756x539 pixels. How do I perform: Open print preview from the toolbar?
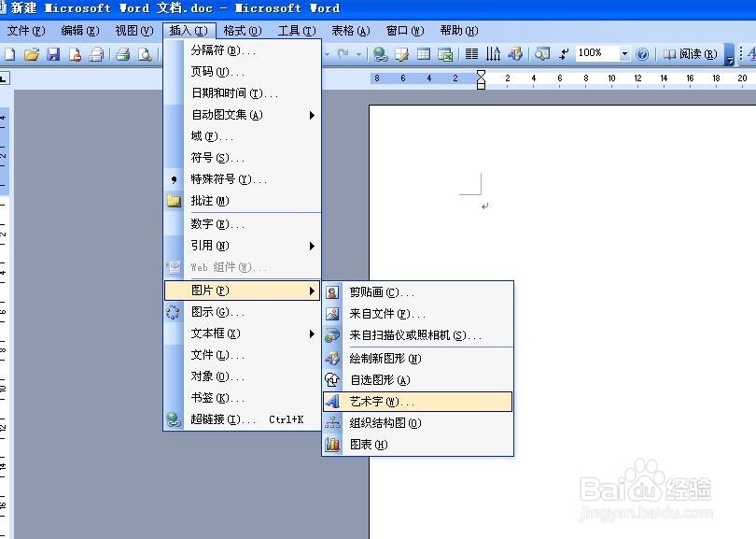pos(144,54)
